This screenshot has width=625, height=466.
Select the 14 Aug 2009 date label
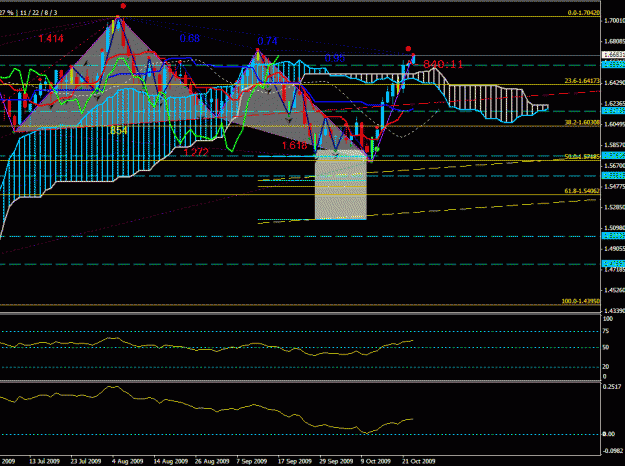click(171, 461)
